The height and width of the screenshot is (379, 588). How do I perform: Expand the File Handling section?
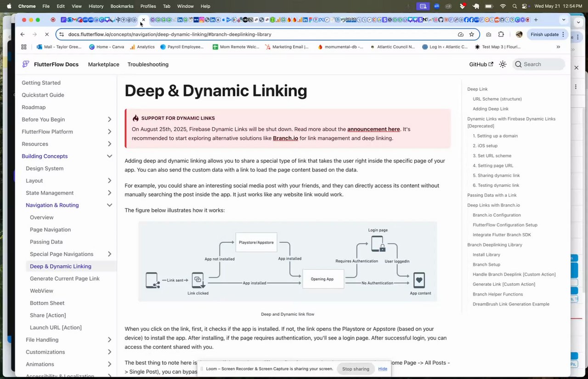point(109,340)
